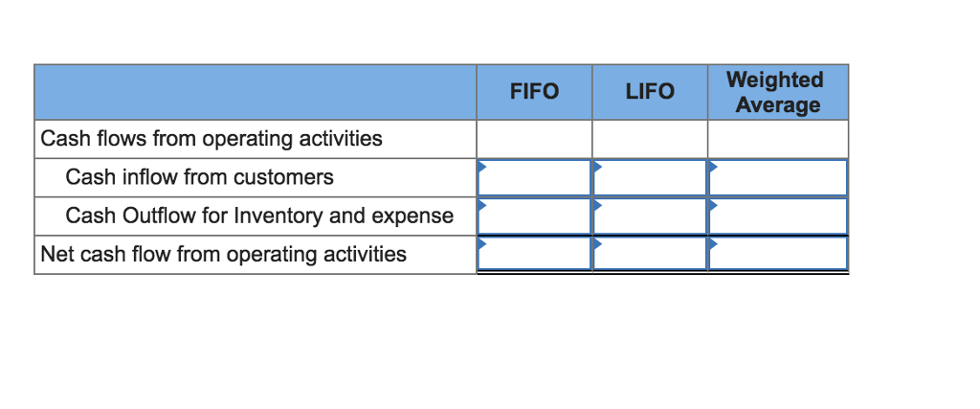This screenshot has height=409, width=980.
Task: Click 'Net cash flow from operating activities' label
Action: tap(224, 254)
